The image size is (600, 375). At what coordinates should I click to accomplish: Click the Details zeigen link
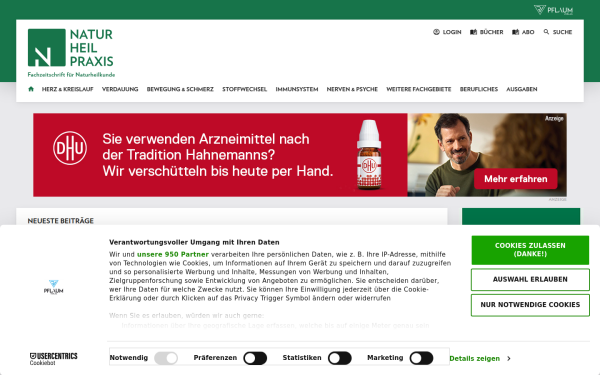click(474, 359)
